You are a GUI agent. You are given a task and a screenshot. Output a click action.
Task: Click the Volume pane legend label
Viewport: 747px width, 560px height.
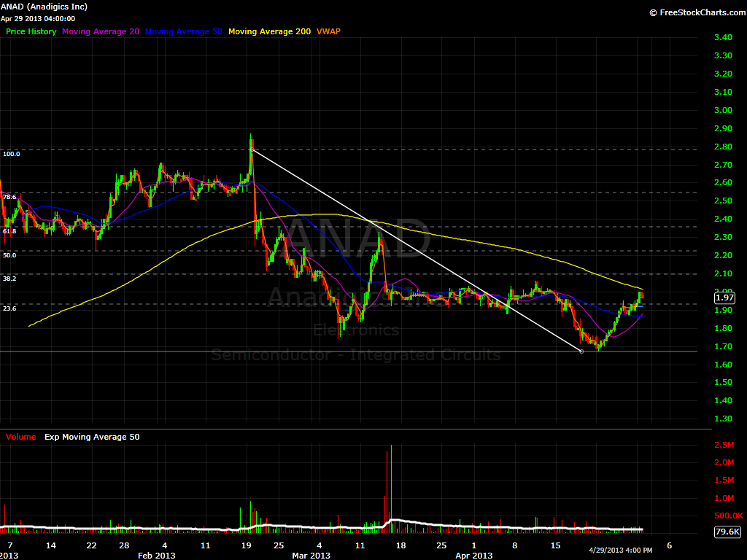21,437
